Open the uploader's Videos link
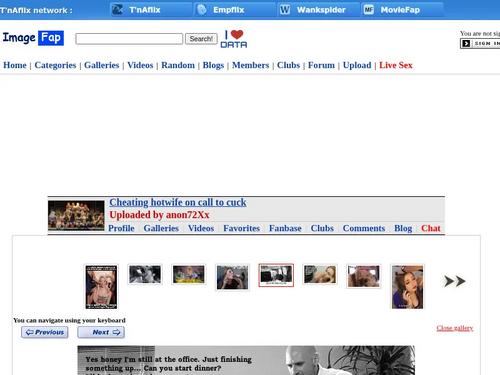 [x=201, y=228]
